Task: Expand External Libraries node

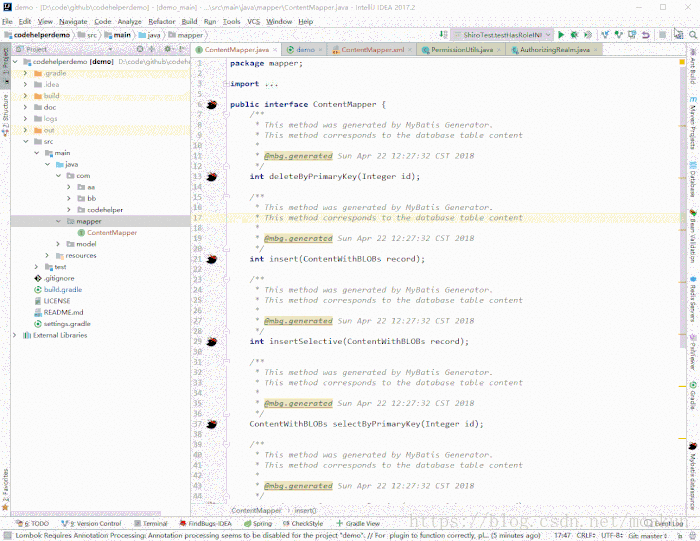Action: point(15,335)
